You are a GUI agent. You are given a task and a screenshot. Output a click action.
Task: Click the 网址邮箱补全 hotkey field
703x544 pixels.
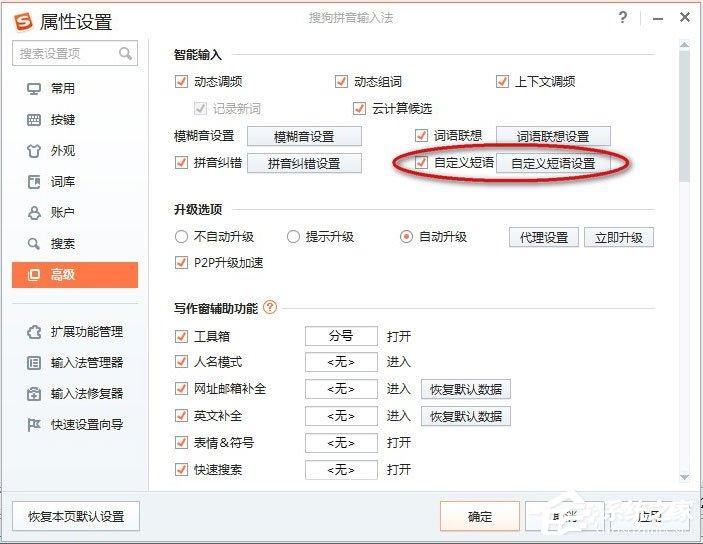pos(341,389)
